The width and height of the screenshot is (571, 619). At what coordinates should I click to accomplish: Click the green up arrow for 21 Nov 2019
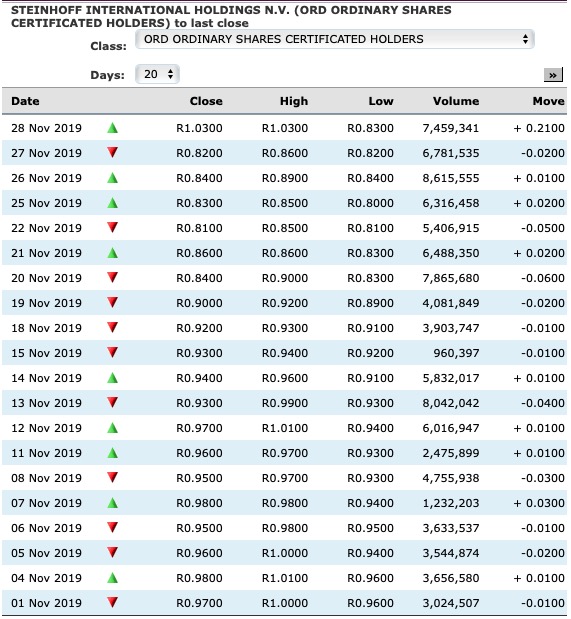[113, 253]
